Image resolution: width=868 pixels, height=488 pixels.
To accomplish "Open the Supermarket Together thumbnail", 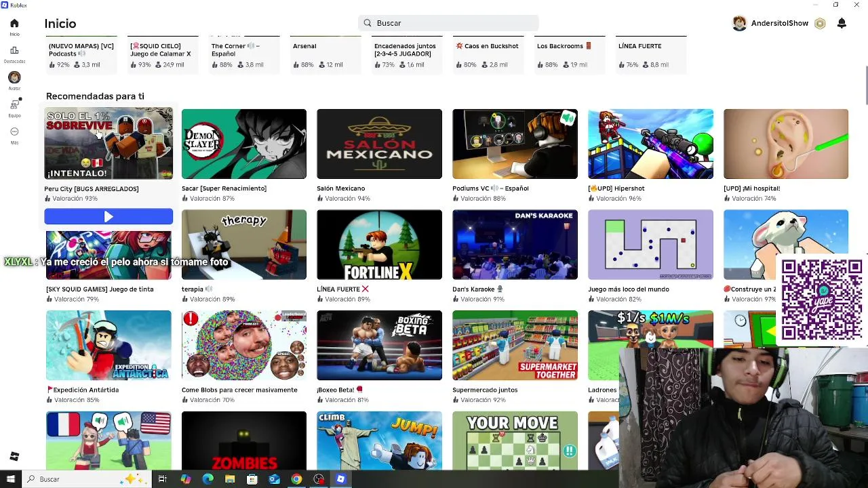I will click(515, 346).
